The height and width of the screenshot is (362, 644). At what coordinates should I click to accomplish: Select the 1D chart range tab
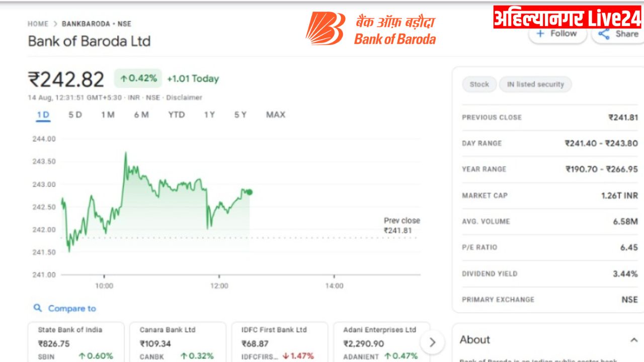(x=43, y=115)
